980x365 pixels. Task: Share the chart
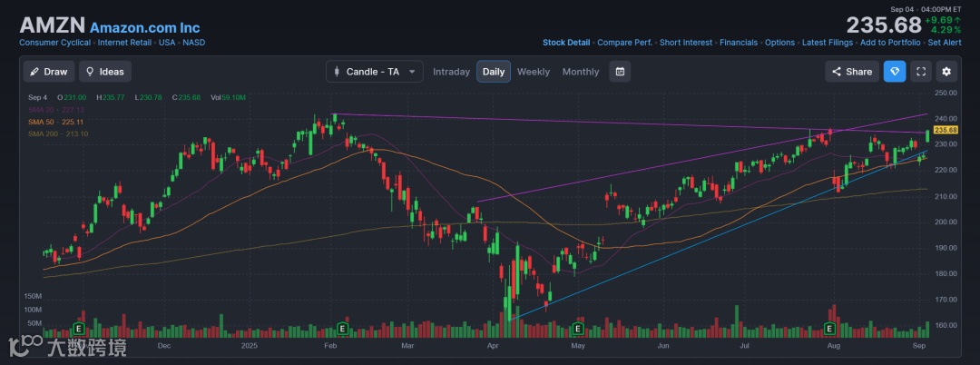(x=852, y=71)
